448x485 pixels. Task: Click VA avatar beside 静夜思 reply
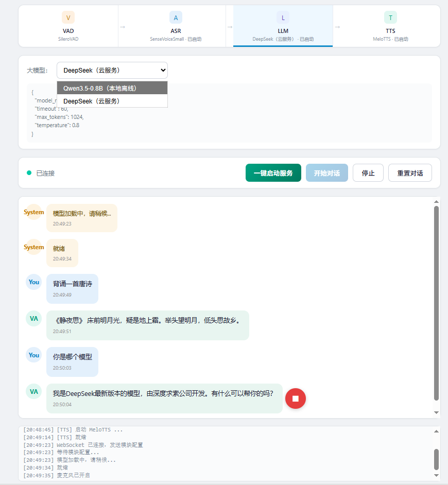33,318
